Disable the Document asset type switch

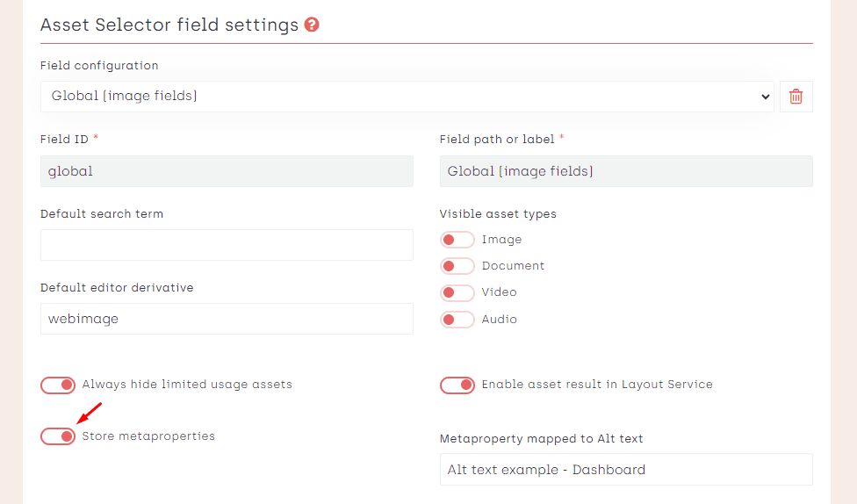click(x=457, y=266)
